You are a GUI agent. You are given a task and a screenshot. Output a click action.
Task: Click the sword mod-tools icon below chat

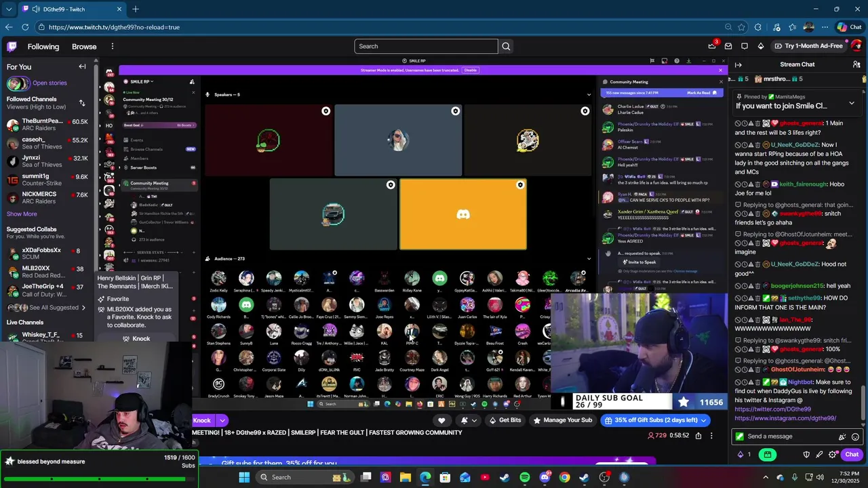click(819, 454)
